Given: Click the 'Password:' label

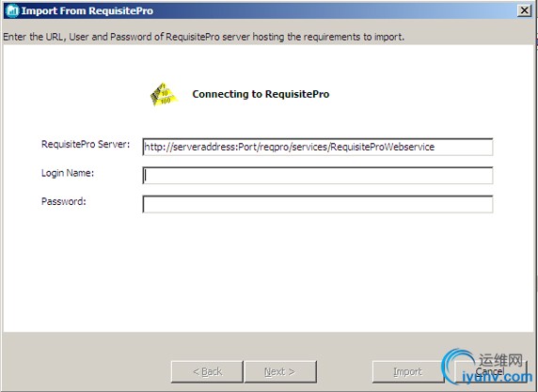Looking at the screenshot, I should tap(64, 201).
